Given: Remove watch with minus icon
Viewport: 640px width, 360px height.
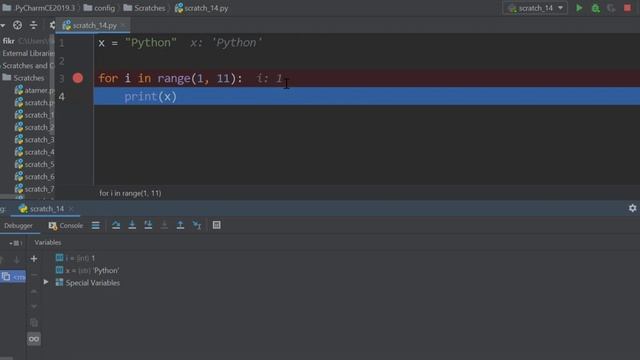Looking at the screenshot, I should [x=34, y=275].
